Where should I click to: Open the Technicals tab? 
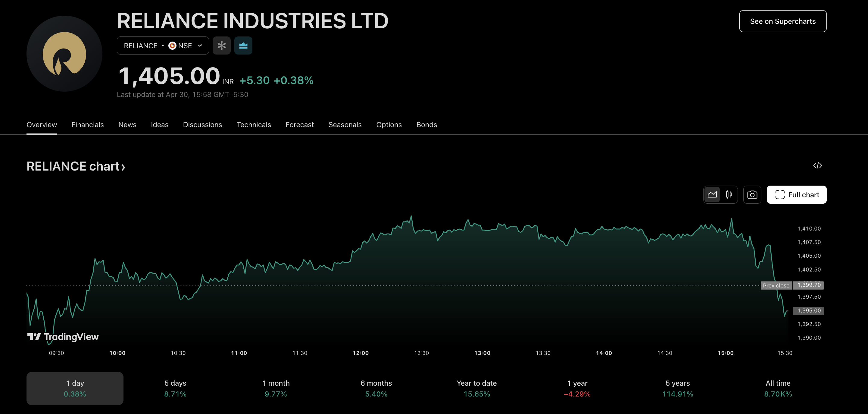pos(254,125)
